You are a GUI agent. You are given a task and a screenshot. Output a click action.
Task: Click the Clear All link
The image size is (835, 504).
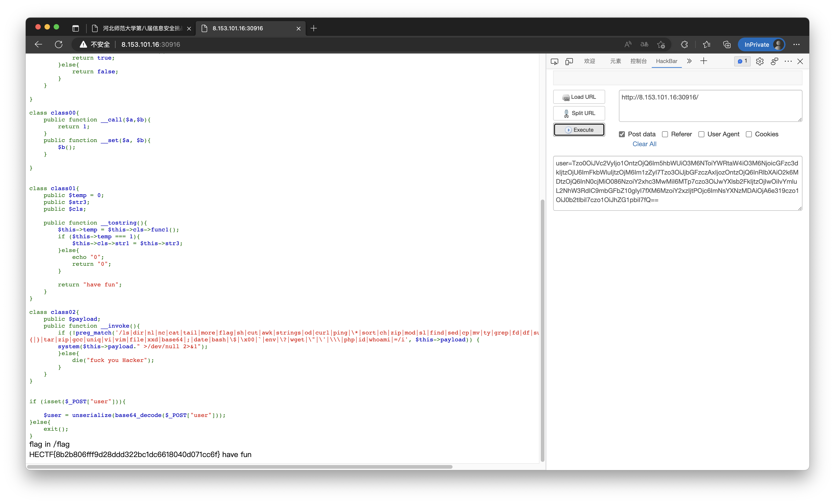pyautogui.click(x=644, y=144)
